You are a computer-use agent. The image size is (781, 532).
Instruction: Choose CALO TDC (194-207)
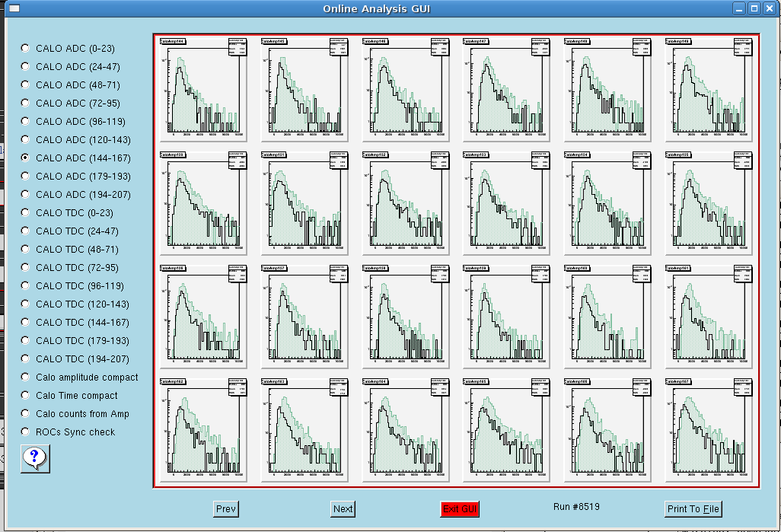[25, 358]
